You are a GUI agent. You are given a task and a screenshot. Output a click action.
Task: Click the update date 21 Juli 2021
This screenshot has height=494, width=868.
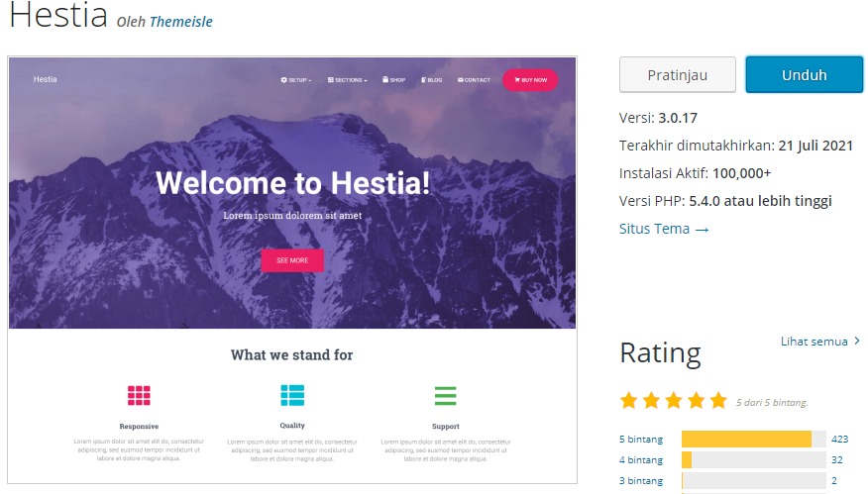click(815, 146)
